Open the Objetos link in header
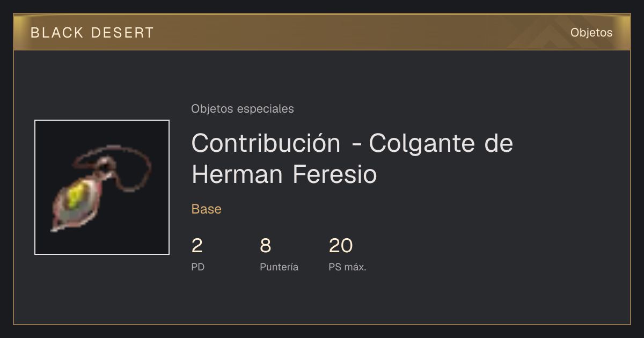 [x=591, y=33]
